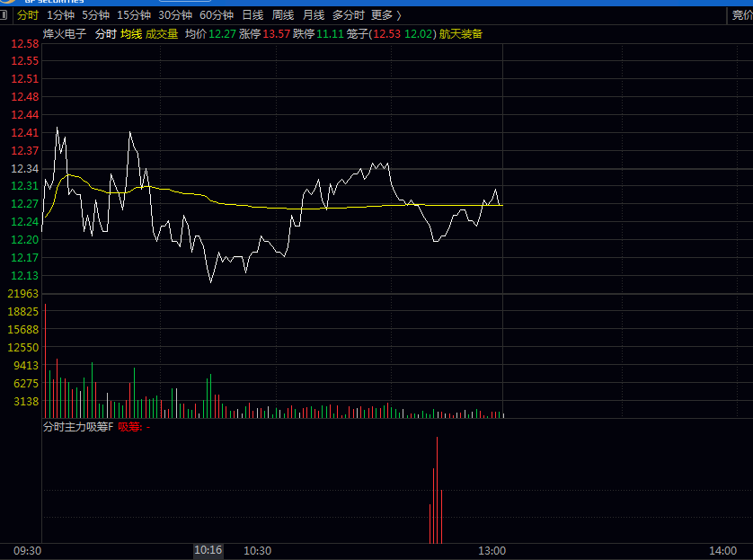The width and height of the screenshot is (753, 560).
Task: Click the 12.34 previous-close price label
Action: click(25, 169)
